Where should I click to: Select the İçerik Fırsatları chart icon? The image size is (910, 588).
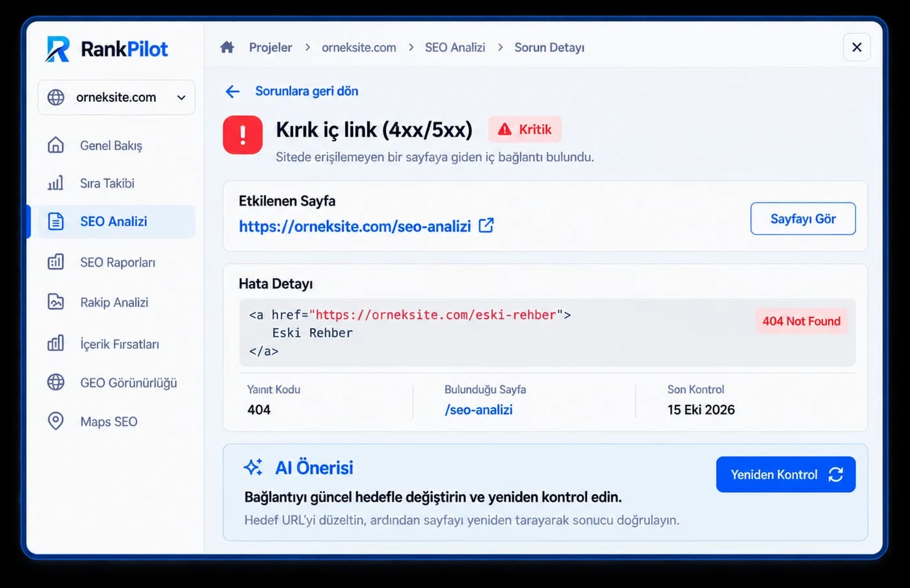[x=56, y=343]
